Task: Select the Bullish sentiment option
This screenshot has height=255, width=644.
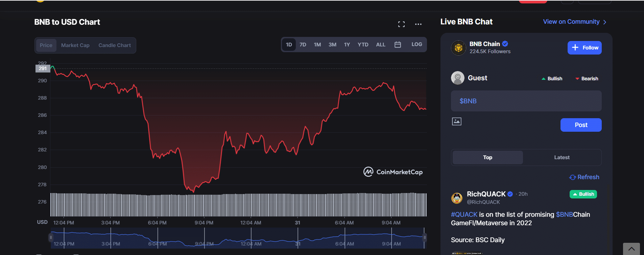Action: click(552, 79)
